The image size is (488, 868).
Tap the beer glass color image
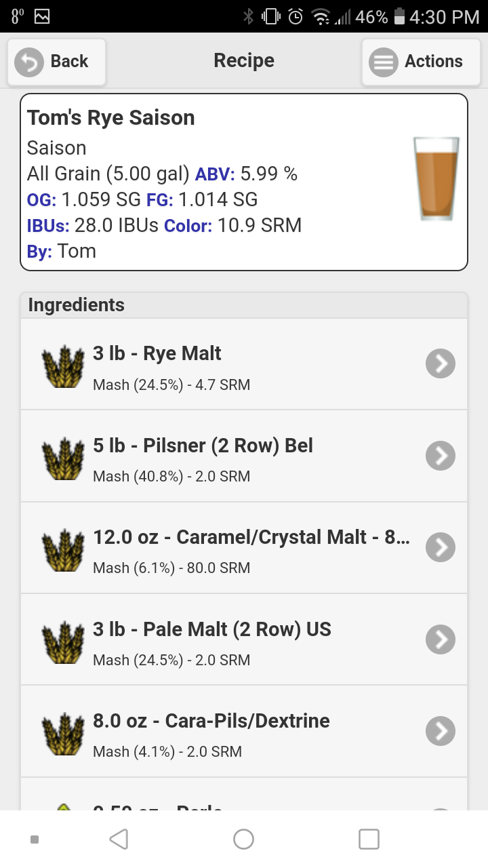coord(436,179)
